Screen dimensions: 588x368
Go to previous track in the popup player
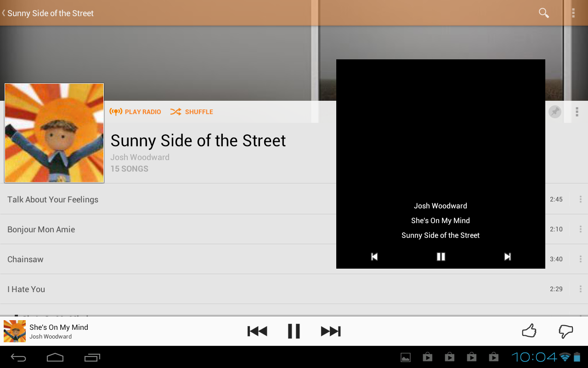coord(374,256)
